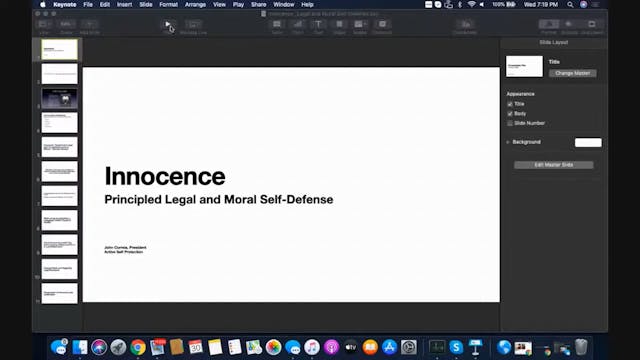Image resolution: width=640 pixels, height=360 pixels.
Task: Open Music app in the dock
Action: click(312, 347)
